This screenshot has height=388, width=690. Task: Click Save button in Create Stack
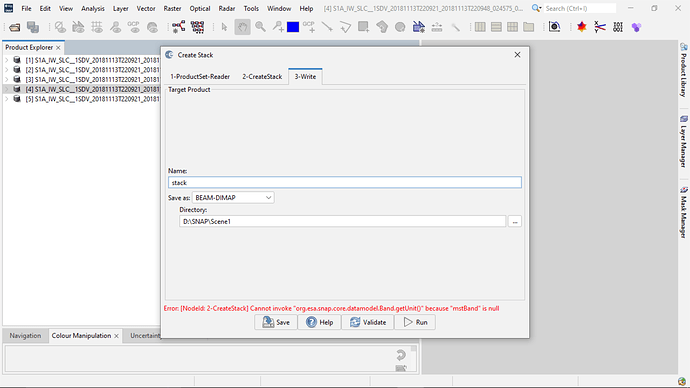pyautogui.click(x=276, y=322)
